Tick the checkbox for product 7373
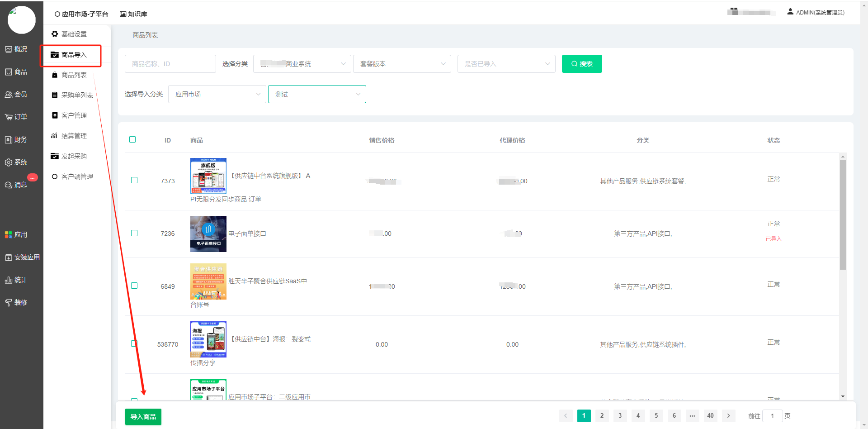Viewport: 868px width, 429px height. tap(134, 180)
